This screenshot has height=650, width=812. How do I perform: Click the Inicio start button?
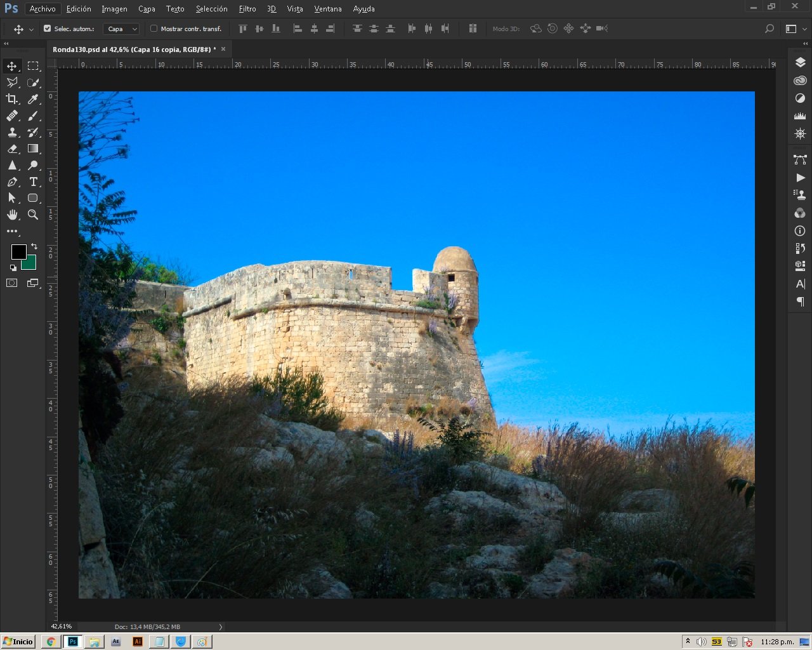point(18,642)
